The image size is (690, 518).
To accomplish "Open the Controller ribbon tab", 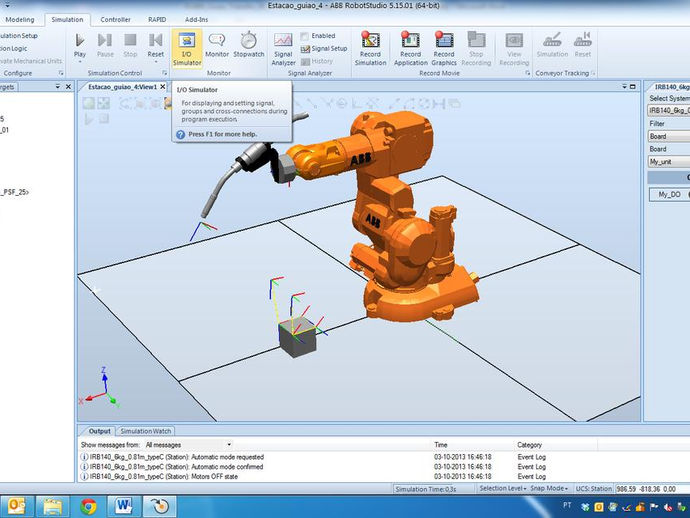I will (x=115, y=19).
